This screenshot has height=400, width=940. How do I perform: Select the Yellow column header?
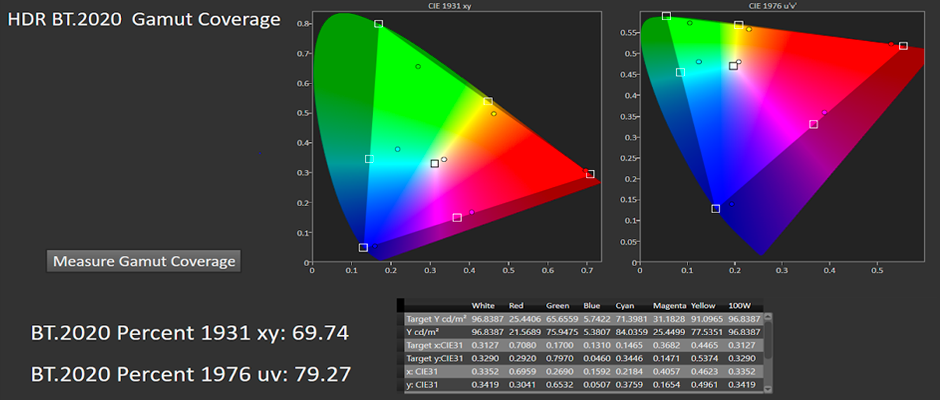pyautogui.click(x=703, y=306)
